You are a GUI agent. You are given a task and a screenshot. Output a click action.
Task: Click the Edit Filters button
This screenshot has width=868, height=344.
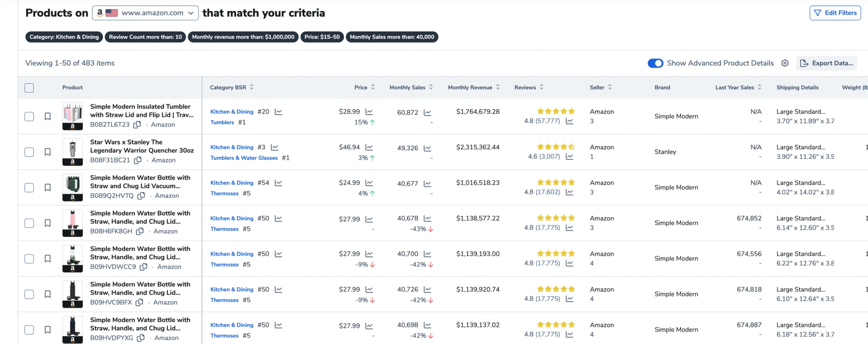click(x=835, y=13)
